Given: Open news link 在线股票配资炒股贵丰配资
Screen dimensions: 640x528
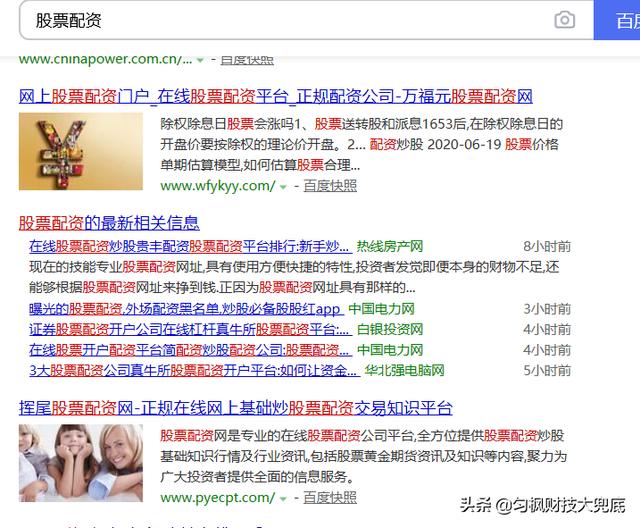Looking at the screenshot, I should click(190, 246).
